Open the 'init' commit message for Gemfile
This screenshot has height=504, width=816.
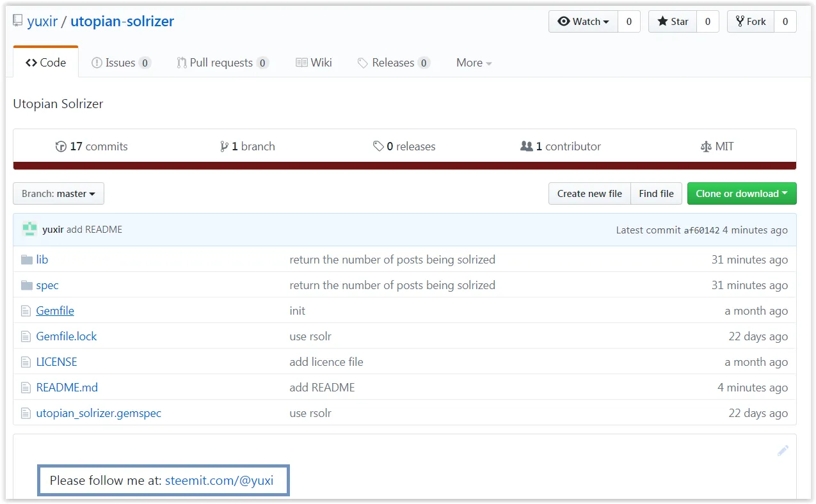[x=298, y=311]
